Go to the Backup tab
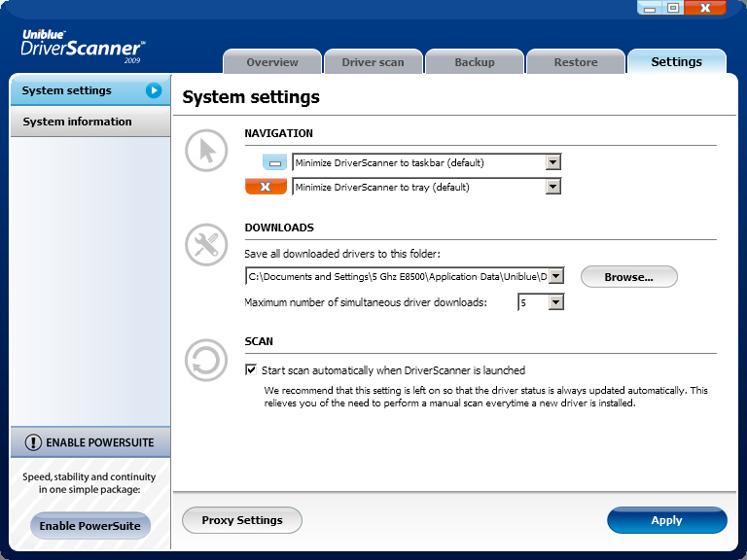Image resolution: width=747 pixels, height=560 pixels. [x=475, y=62]
